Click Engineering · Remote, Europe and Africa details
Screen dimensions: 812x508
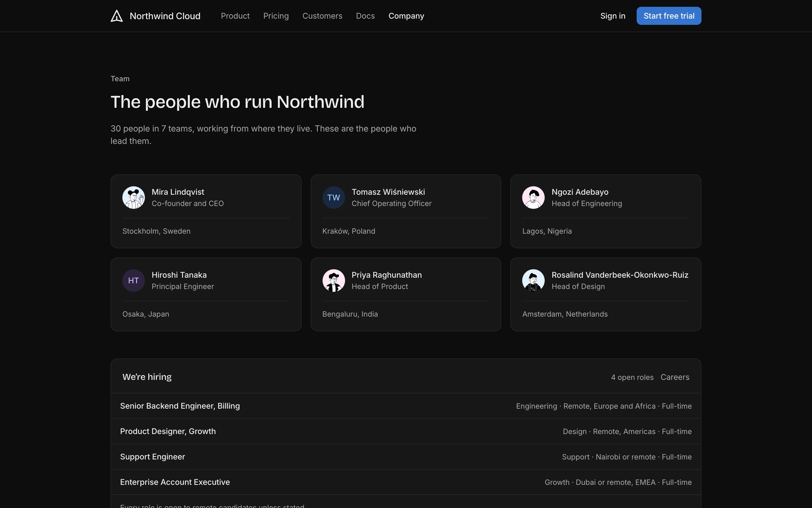604,406
